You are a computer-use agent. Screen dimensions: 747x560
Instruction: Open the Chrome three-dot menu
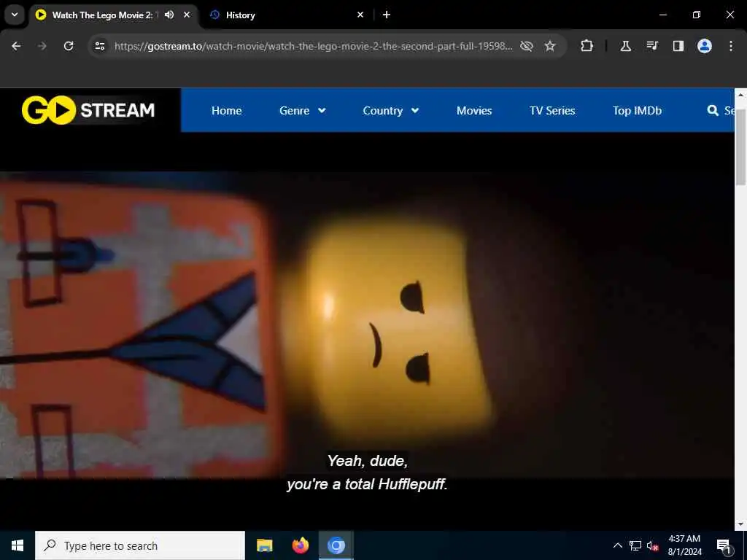[x=731, y=46]
